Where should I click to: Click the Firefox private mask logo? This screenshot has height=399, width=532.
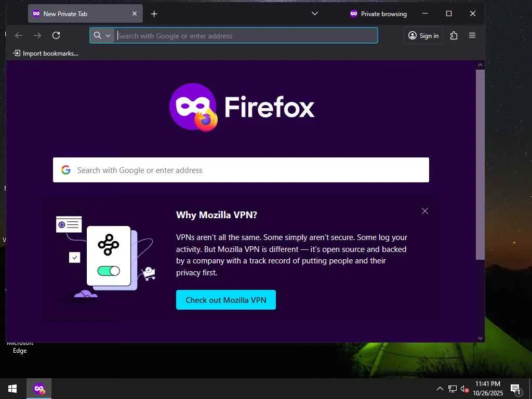[x=193, y=107]
